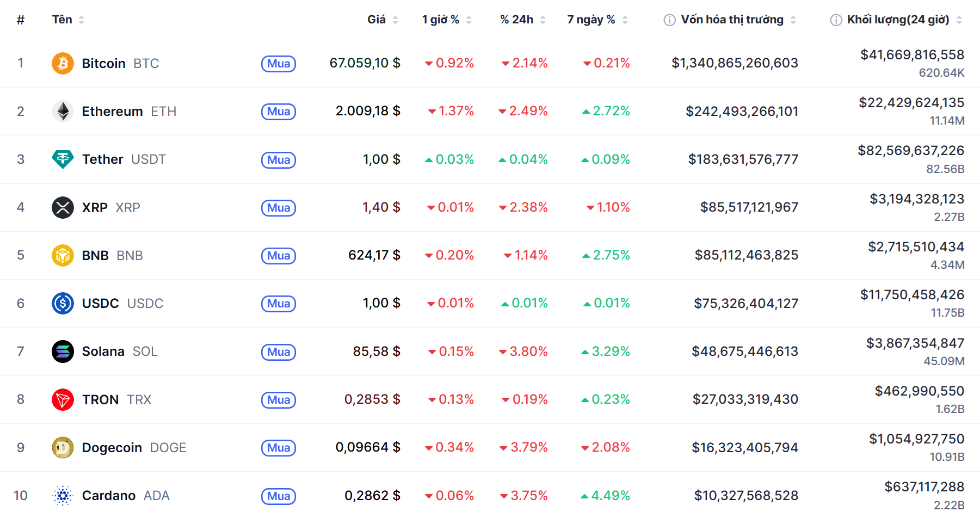Viewport: 980px width, 524px height.
Task: Click the Dogecoin logo icon
Action: (63, 447)
